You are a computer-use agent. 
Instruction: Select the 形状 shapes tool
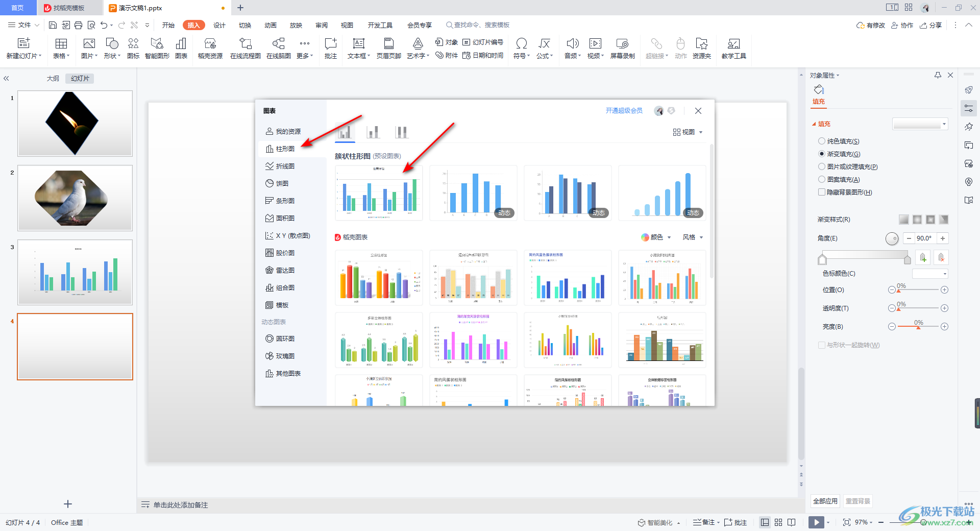point(112,49)
